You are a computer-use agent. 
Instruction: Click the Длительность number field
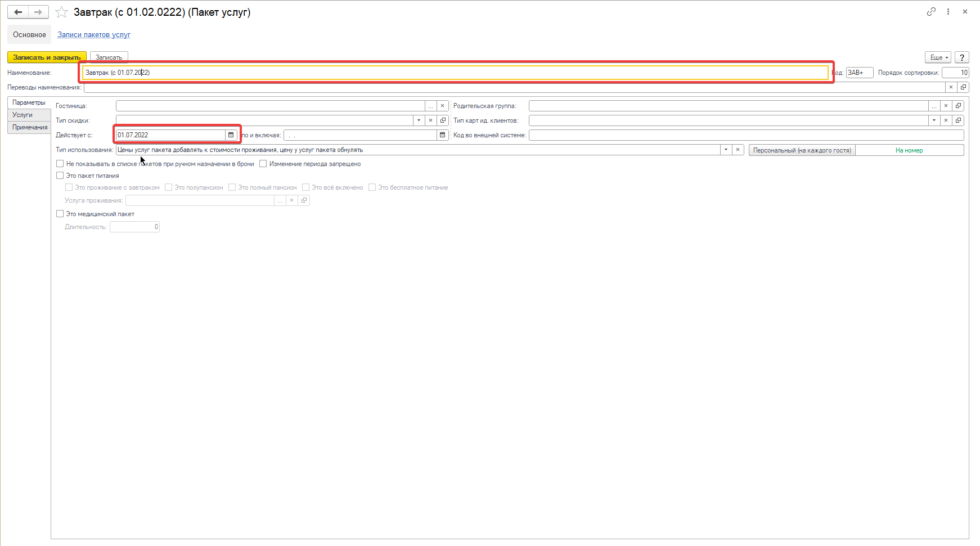pos(134,227)
